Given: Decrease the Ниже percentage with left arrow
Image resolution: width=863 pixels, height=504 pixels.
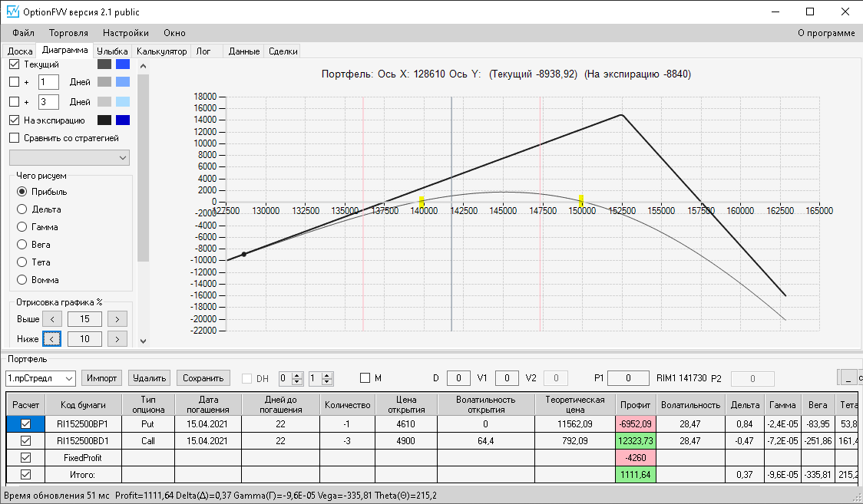Looking at the screenshot, I should click(51, 339).
